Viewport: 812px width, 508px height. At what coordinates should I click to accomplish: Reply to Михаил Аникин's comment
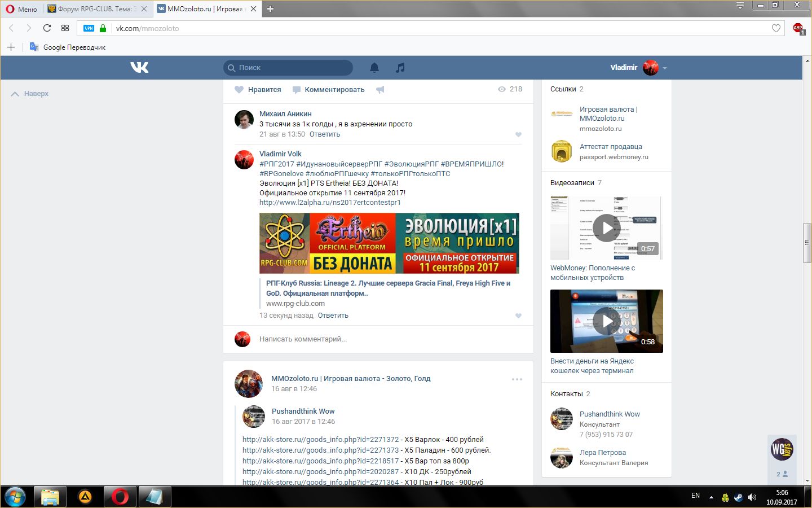pos(325,134)
